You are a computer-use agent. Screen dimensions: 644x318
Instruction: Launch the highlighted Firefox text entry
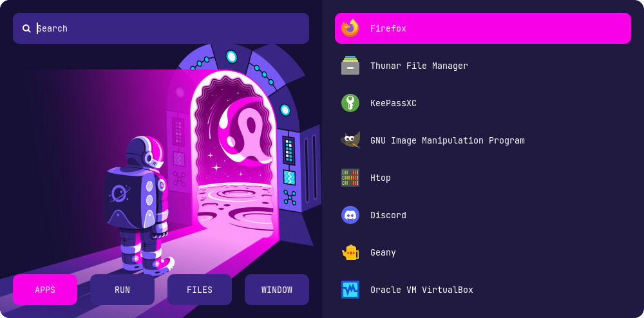[388, 28]
